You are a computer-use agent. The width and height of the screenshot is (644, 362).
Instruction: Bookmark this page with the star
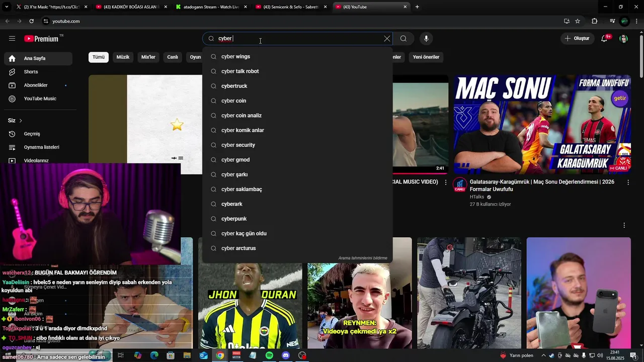point(578,21)
